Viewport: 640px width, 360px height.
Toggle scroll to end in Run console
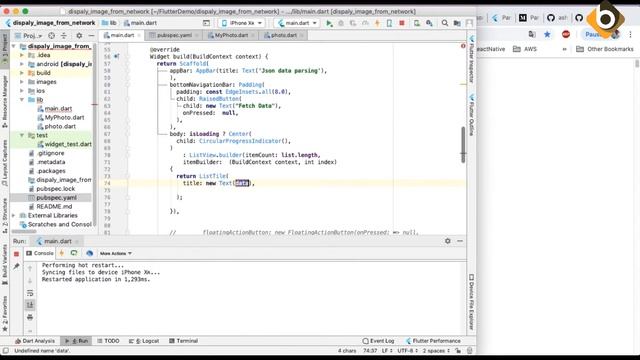pos(30,305)
